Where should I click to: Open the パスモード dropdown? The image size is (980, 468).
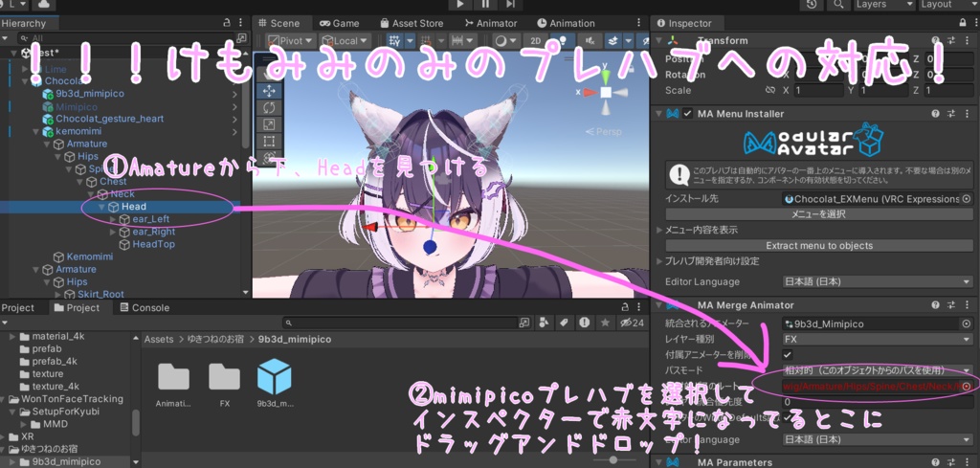pos(878,369)
